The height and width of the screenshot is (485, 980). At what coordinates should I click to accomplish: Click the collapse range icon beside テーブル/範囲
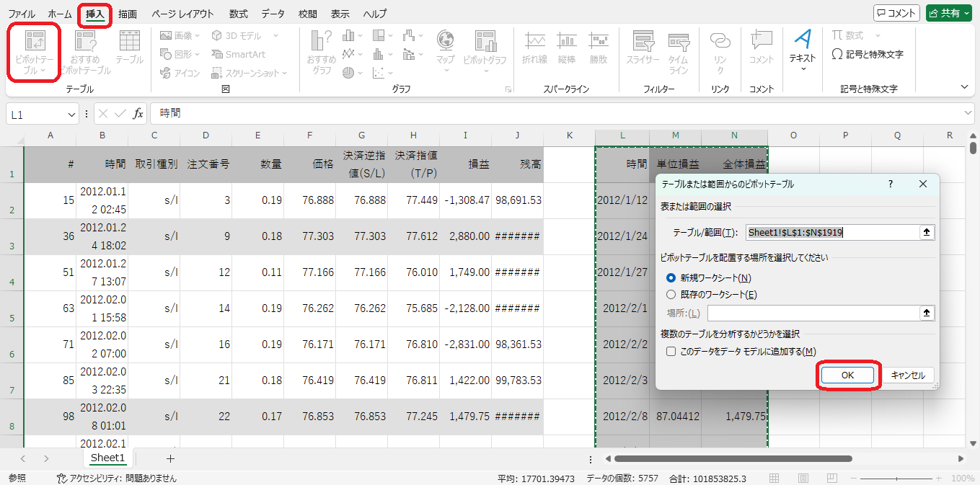coord(927,232)
